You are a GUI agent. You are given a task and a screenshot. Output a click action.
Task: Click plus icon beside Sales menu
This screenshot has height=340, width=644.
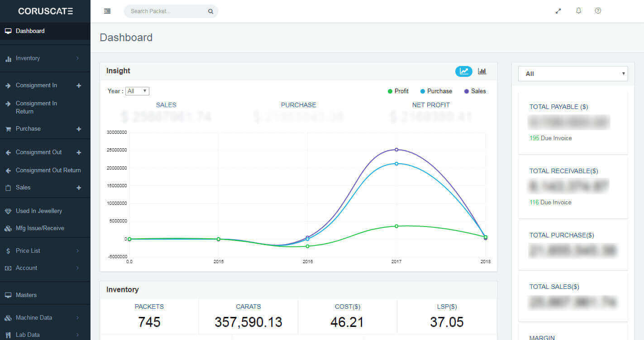[x=79, y=188]
